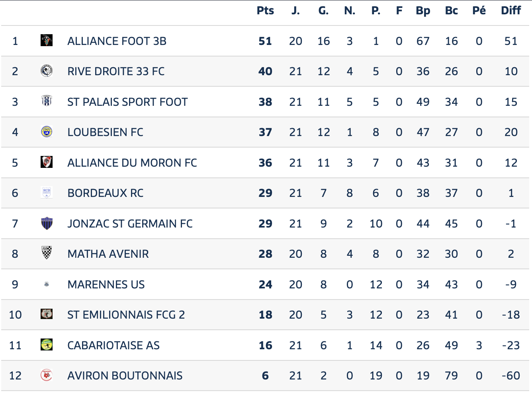Open the MATHA AVENIR checkered crest
Viewport: 532px width, 397px height.
click(47, 253)
